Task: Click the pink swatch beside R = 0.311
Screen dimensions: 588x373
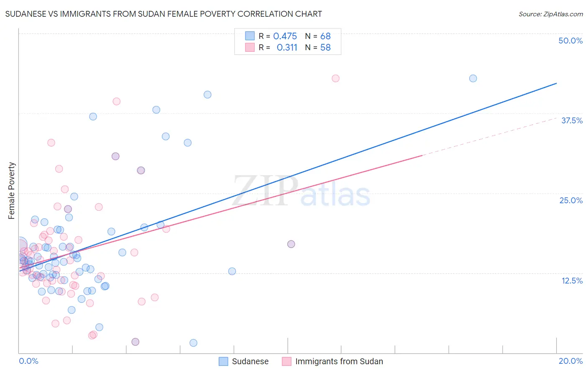Action: [250, 47]
